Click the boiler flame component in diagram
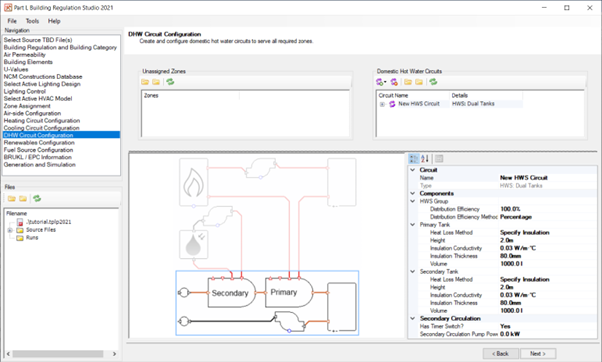This screenshot has width=602, height=362. 194,182
